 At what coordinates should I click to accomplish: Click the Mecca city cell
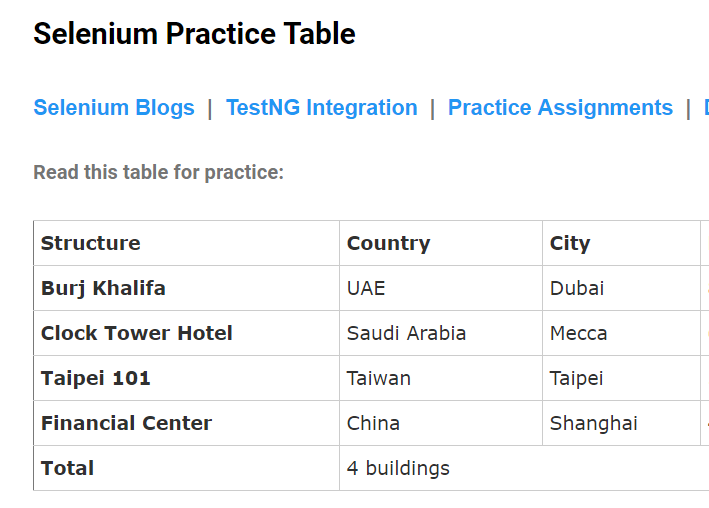pos(621,333)
